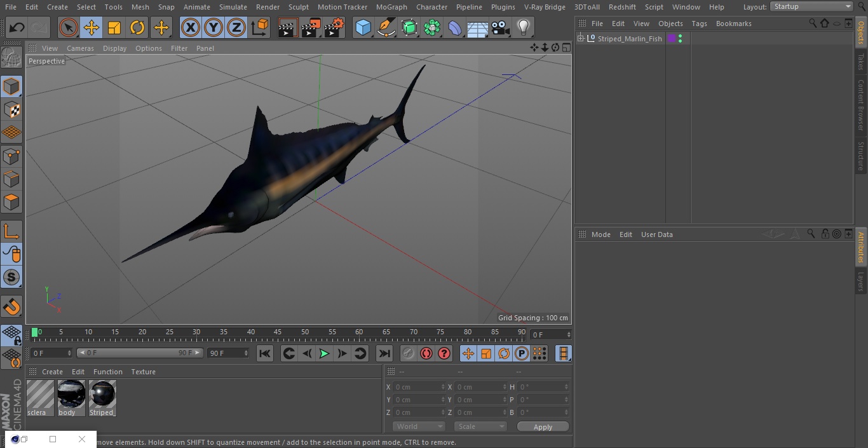Toggle the Z axis lock

pos(236,27)
